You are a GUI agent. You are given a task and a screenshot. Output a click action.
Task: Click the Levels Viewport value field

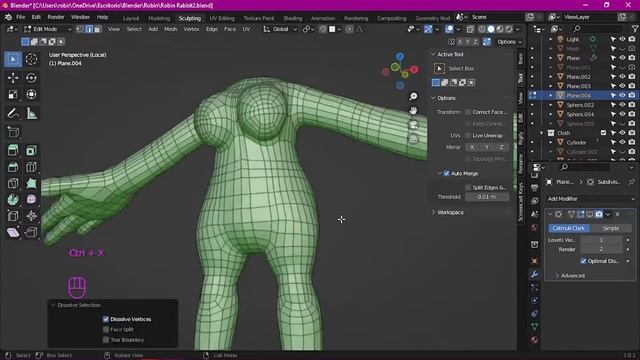tap(601, 240)
